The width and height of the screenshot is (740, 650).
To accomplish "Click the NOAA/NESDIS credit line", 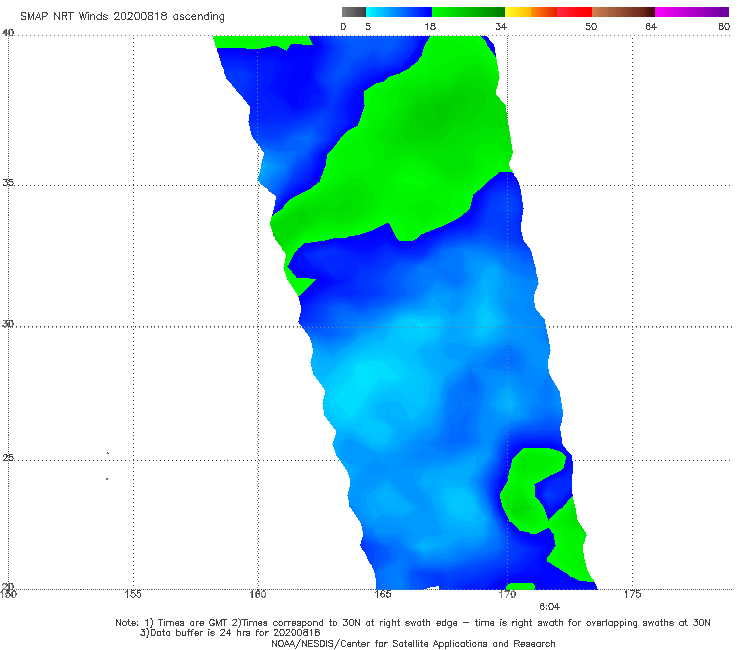I will click(413, 644).
